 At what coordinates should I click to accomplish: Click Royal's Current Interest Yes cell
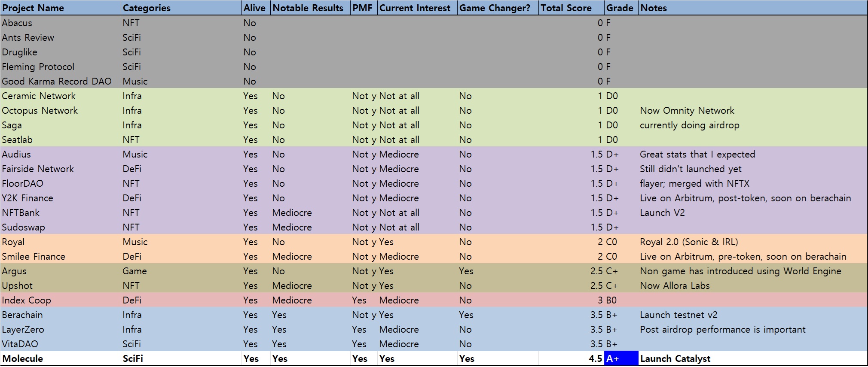click(417, 242)
